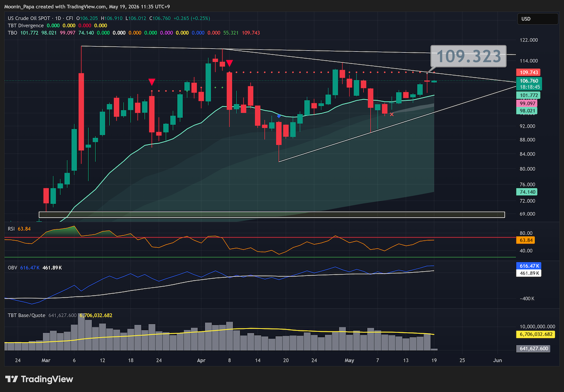Image resolution: width=564 pixels, height=392 pixels.
Task: Click the 101.772 price axis tag
Action: [528, 95]
